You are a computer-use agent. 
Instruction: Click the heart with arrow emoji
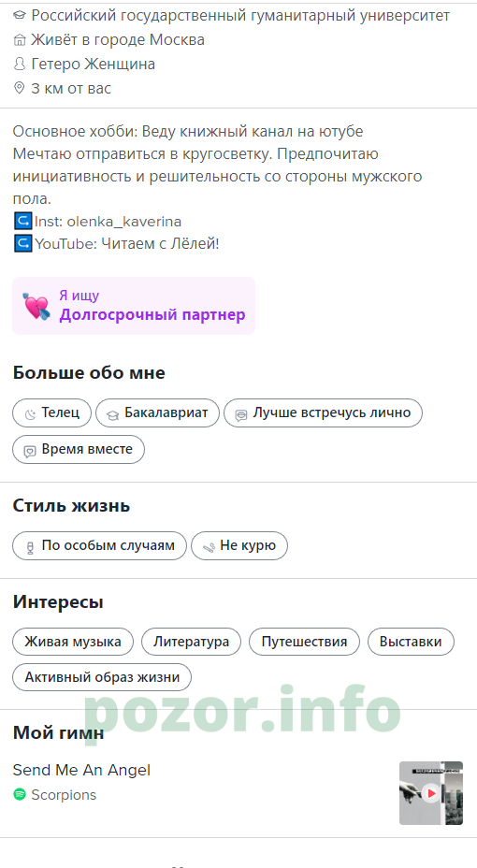point(36,306)
